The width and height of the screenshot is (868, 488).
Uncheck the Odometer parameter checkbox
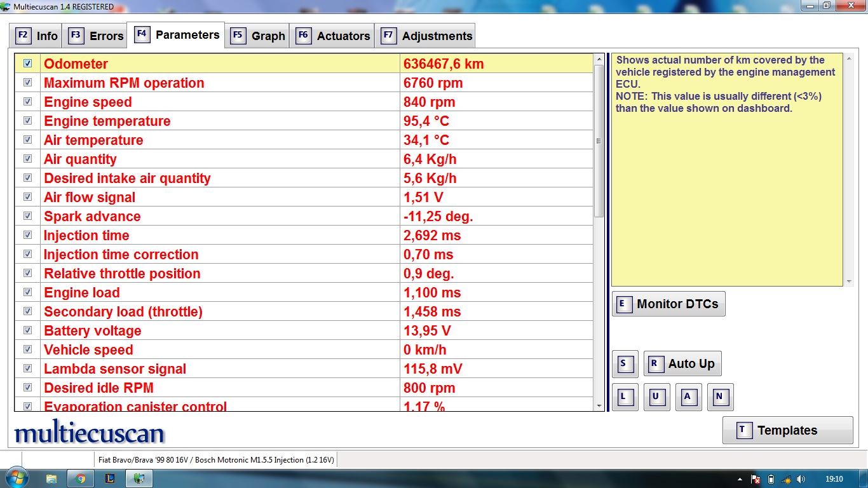[27, 64]
